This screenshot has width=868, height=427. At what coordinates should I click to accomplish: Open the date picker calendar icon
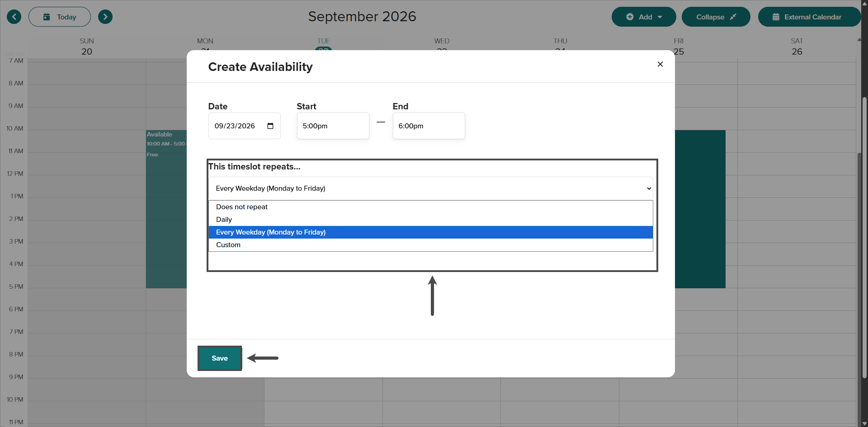(x=270, y=126)
